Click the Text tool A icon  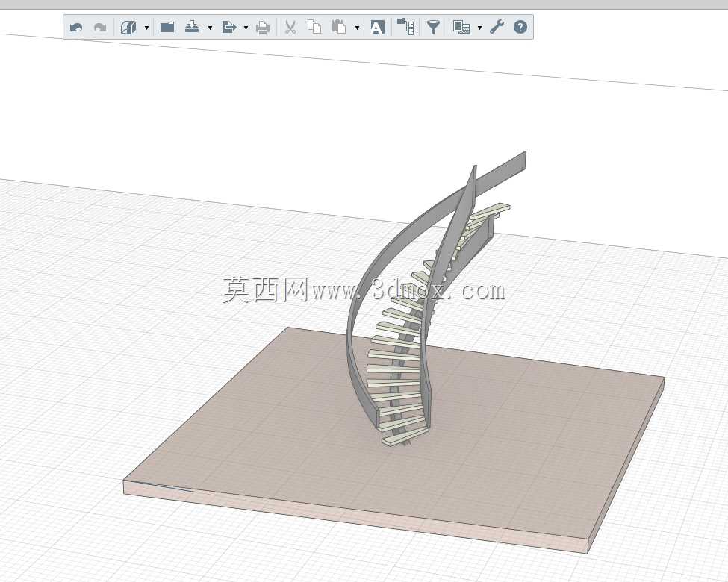tap(377, 28)
